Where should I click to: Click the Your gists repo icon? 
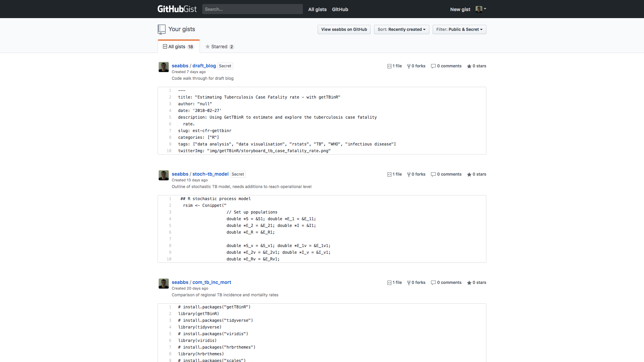(x=161, y=29)
